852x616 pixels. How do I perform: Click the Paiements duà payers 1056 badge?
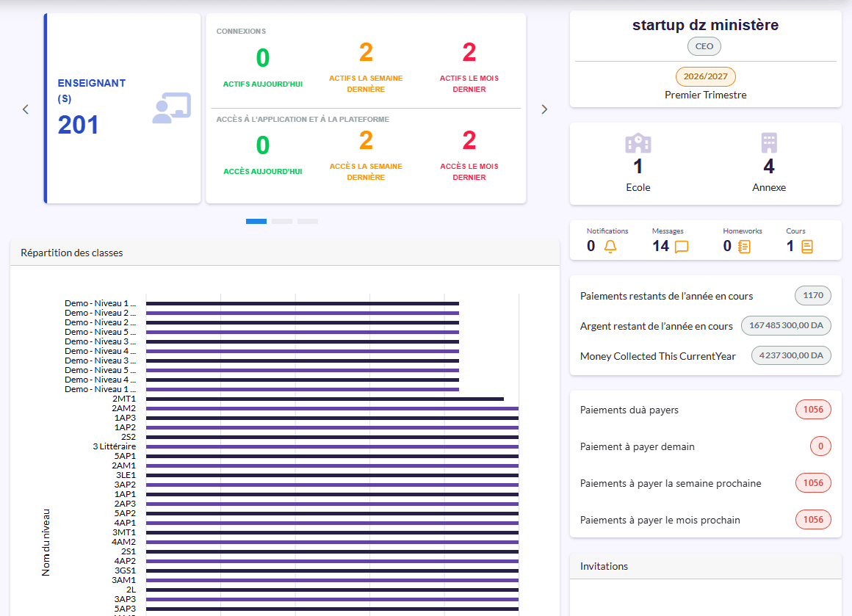click(x=813, y=410)
